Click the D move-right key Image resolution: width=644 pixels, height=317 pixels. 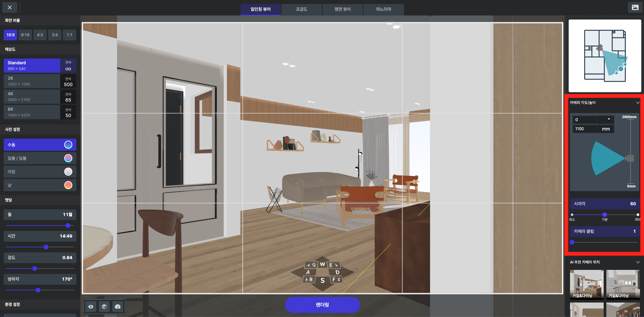pos(337,272)
